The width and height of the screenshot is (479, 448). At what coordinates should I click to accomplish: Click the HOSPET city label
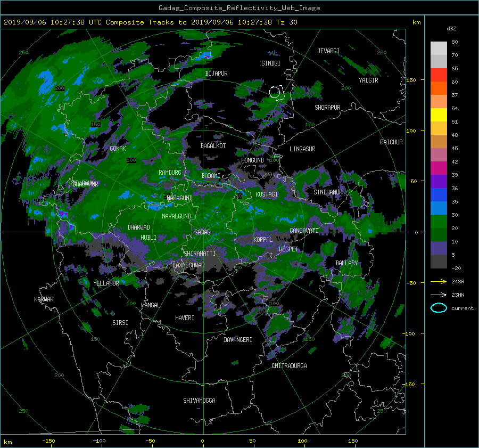288,249
